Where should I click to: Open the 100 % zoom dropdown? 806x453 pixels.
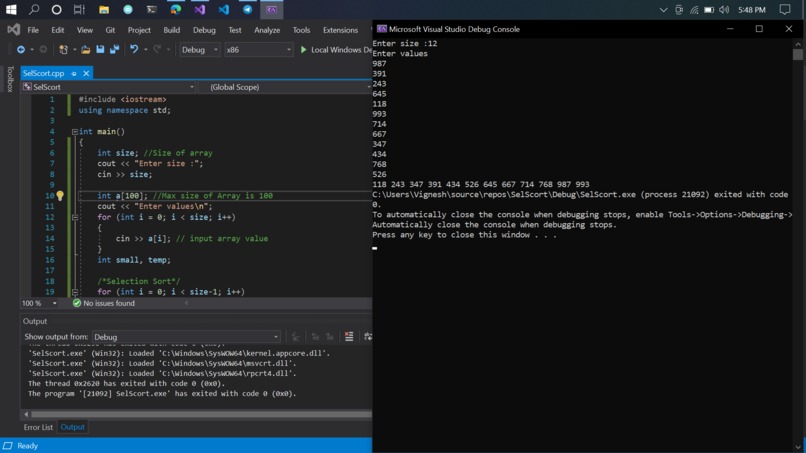point(39,303)
